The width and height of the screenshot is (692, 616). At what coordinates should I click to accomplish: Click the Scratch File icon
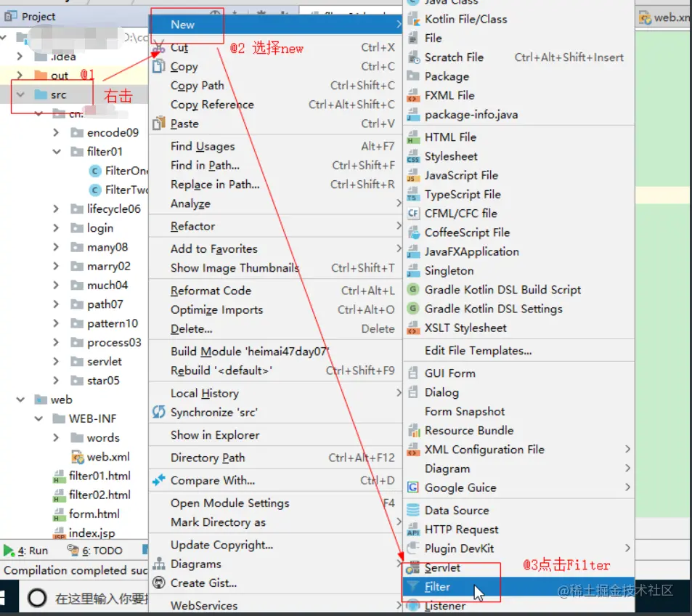(x=413, y=57)
